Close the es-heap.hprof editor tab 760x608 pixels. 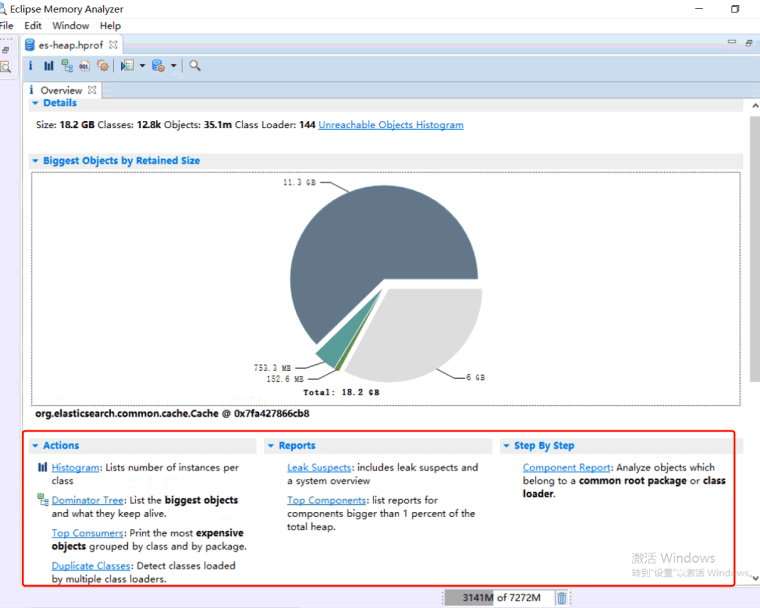(x=113, y=45)
